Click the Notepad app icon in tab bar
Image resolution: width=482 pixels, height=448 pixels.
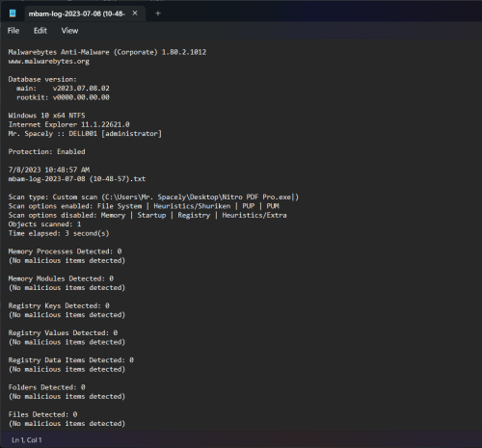13,13
